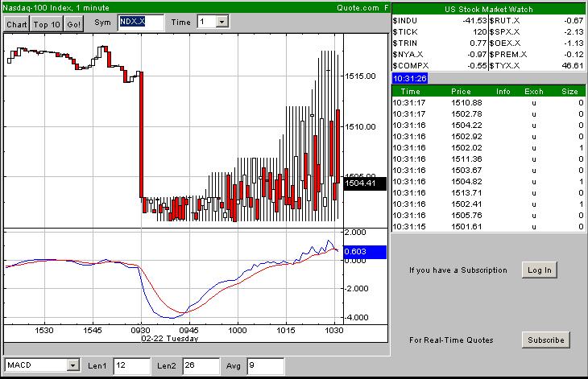Screen dimensions: 588x379
Task: Select the $COMPX market watch entry
Action: tap(440, 65)
